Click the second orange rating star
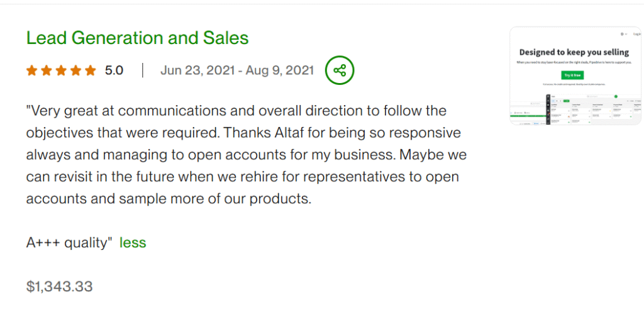Viewport: 644px width, 314px height. click(47, 70)
